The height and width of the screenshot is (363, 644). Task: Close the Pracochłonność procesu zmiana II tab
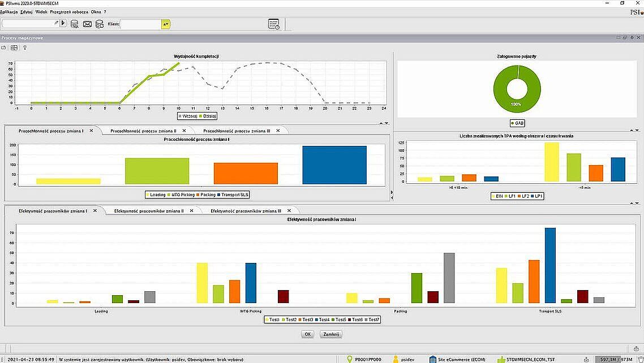pos(184,131)
